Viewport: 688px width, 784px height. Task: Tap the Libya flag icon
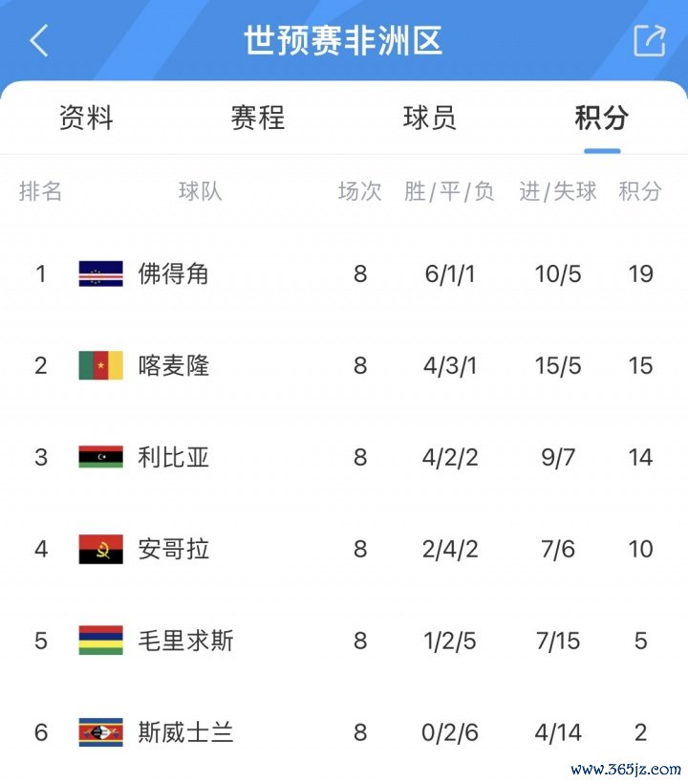coord(100,457)
